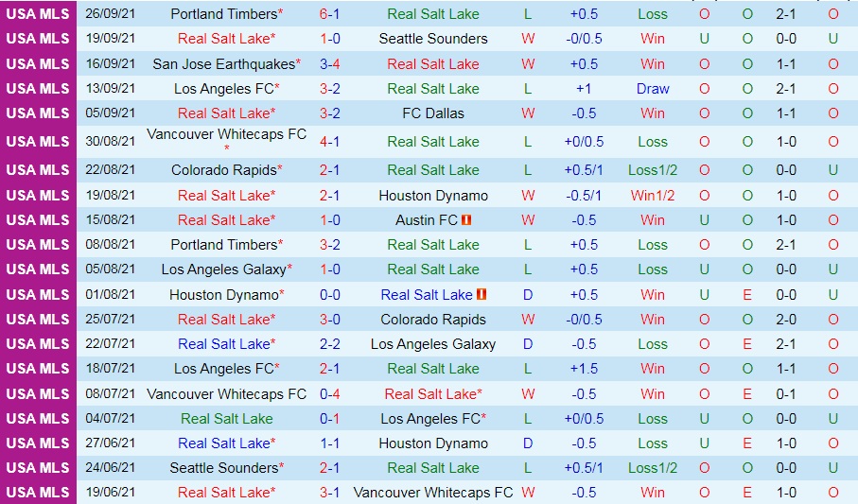Click the USA MLS label in the 26/09/21 row

tap(38, 14)
